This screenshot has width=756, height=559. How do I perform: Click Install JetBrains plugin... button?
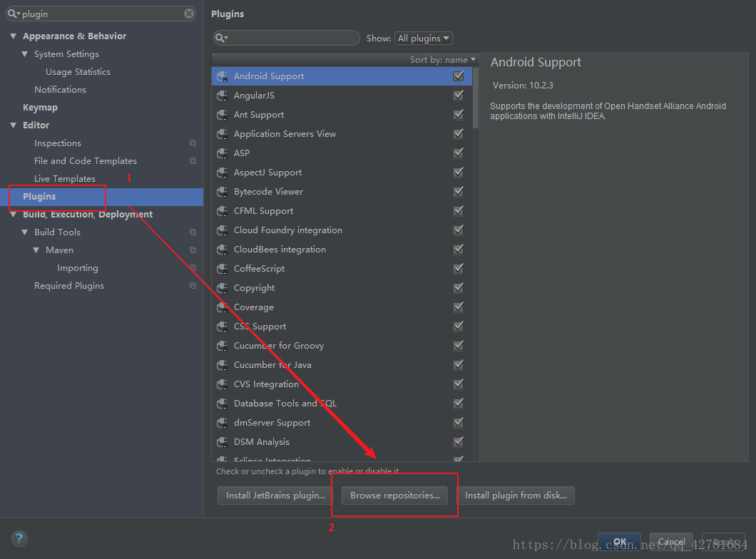pos(275,496)
